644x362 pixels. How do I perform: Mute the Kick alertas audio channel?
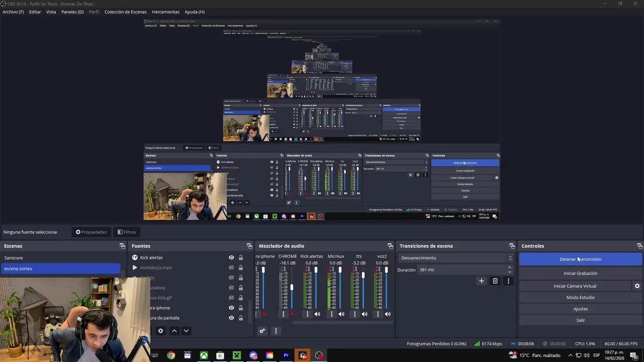click(x=317, y=314)
